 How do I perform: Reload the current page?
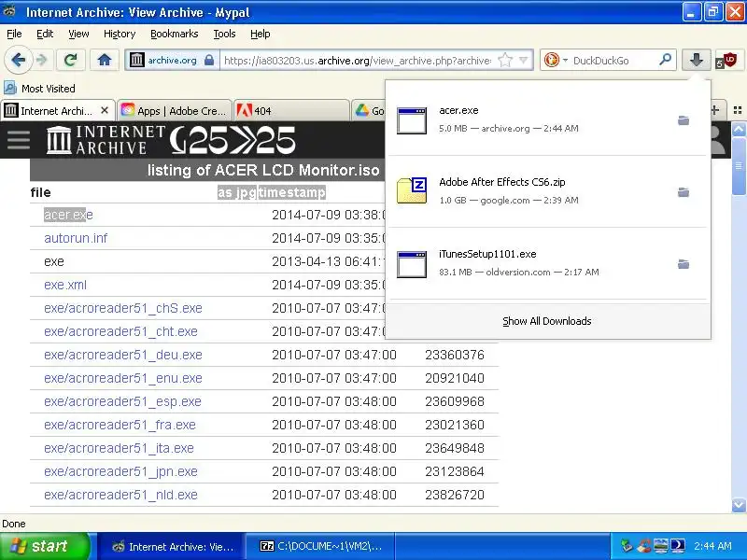point(71,60)
